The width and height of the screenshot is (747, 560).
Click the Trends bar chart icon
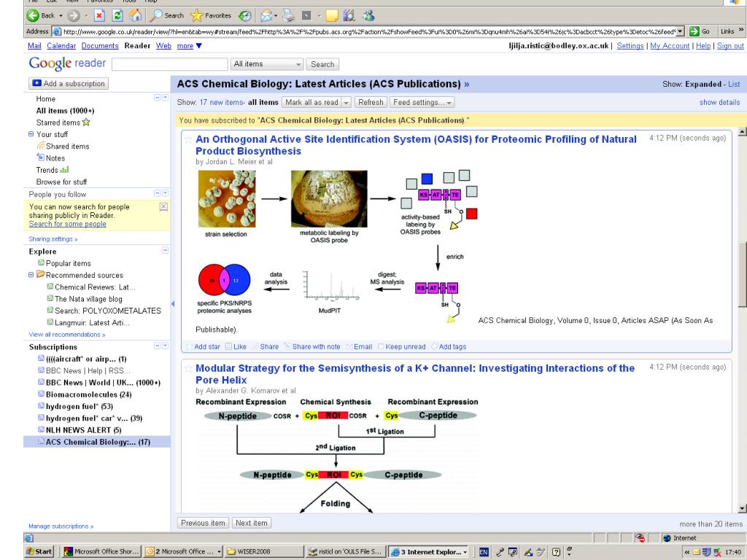(64, 169)
